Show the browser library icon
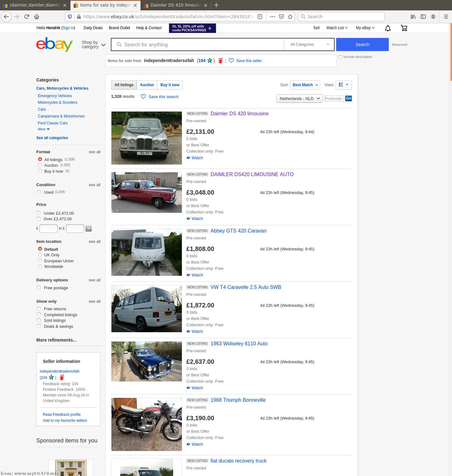Image resolution: width=452 pixels, height=476 pixels. pos(413,16)
